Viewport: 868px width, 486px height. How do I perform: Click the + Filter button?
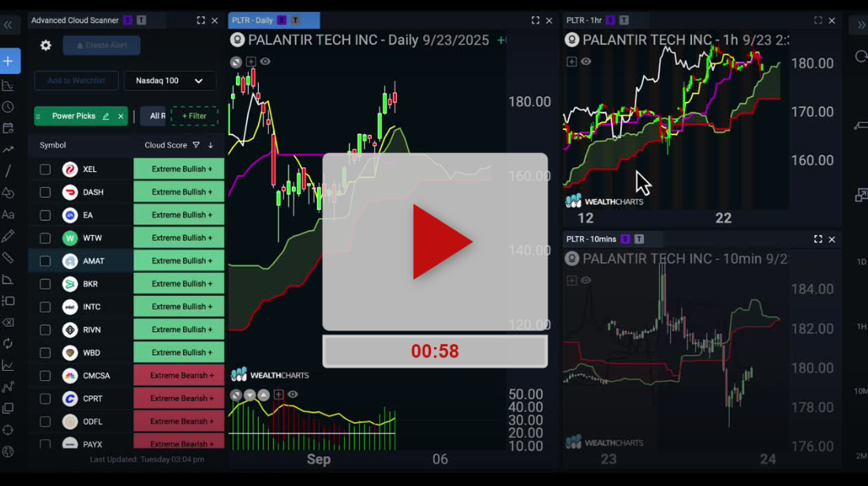194,116
